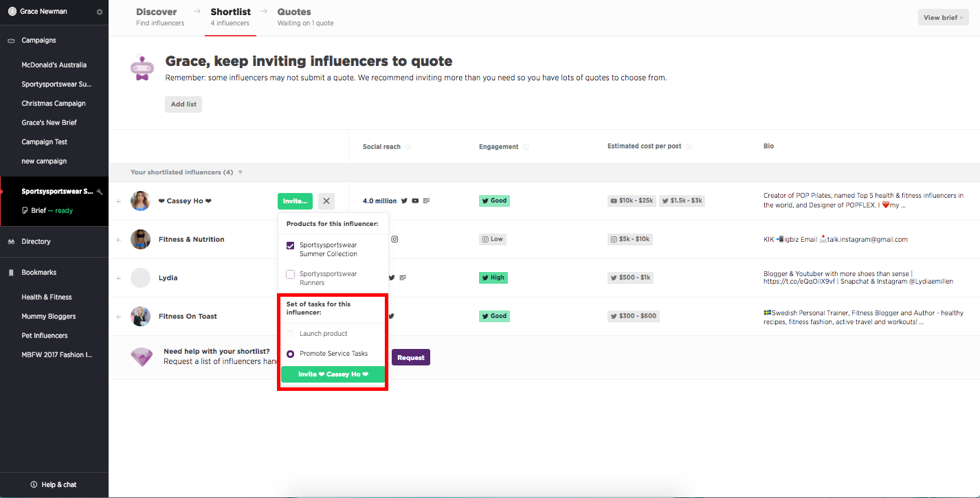Click the Directory binoculars icon
This screenshot has height=498, width=980.
(11, 242)
